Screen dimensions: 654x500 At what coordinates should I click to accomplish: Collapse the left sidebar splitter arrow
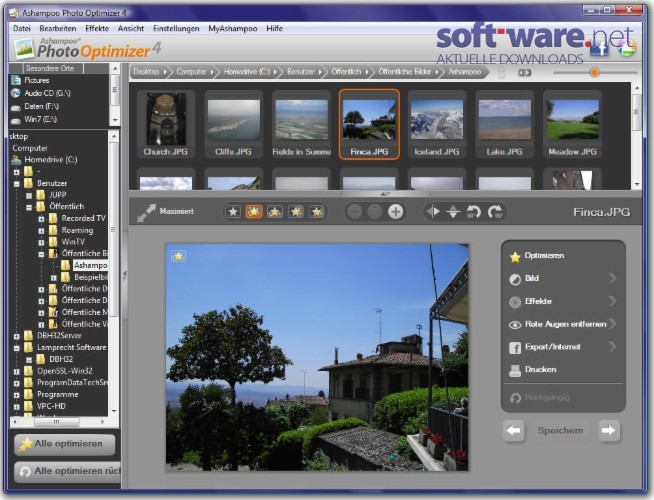[x=124, y=274]
